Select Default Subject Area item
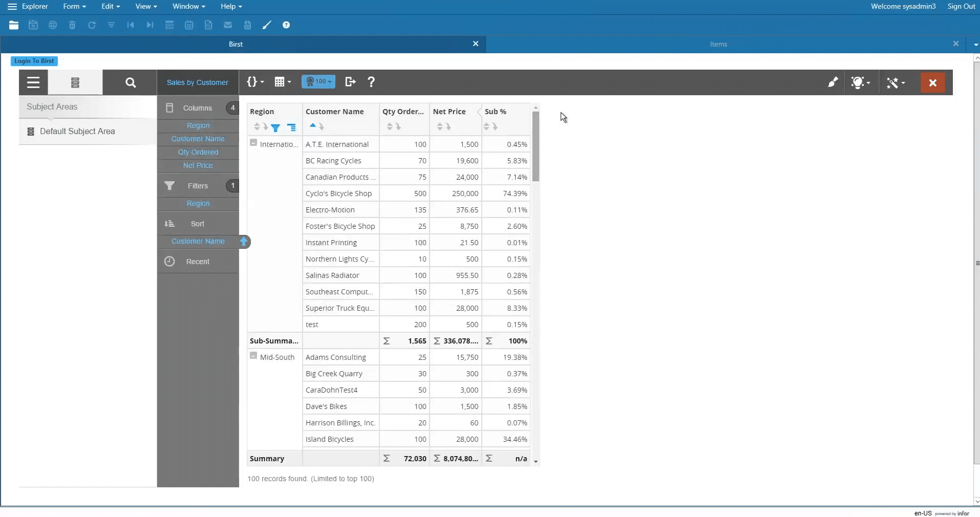The width and height of the screenshot is (980, 517). [x=77, y=132]
